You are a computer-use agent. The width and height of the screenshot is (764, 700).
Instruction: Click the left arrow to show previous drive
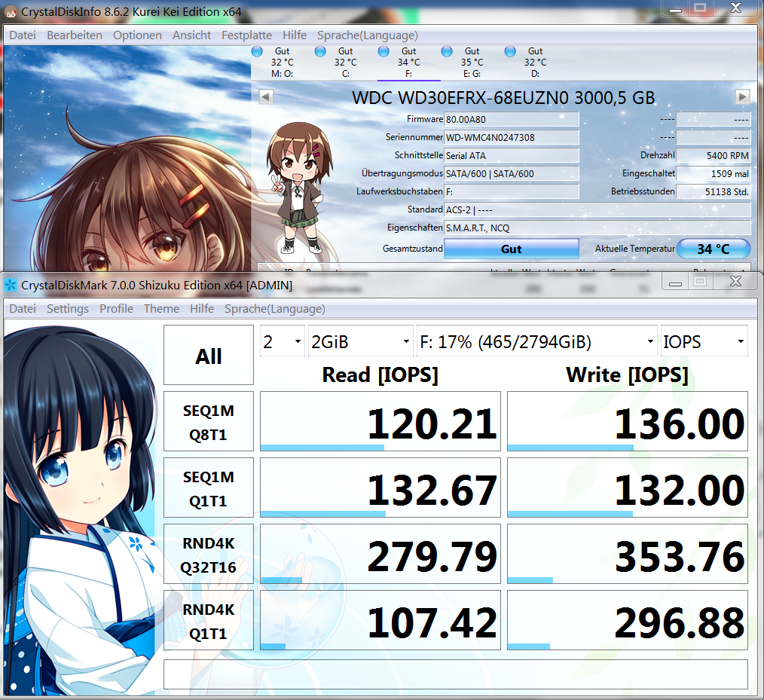click(265, 96)
